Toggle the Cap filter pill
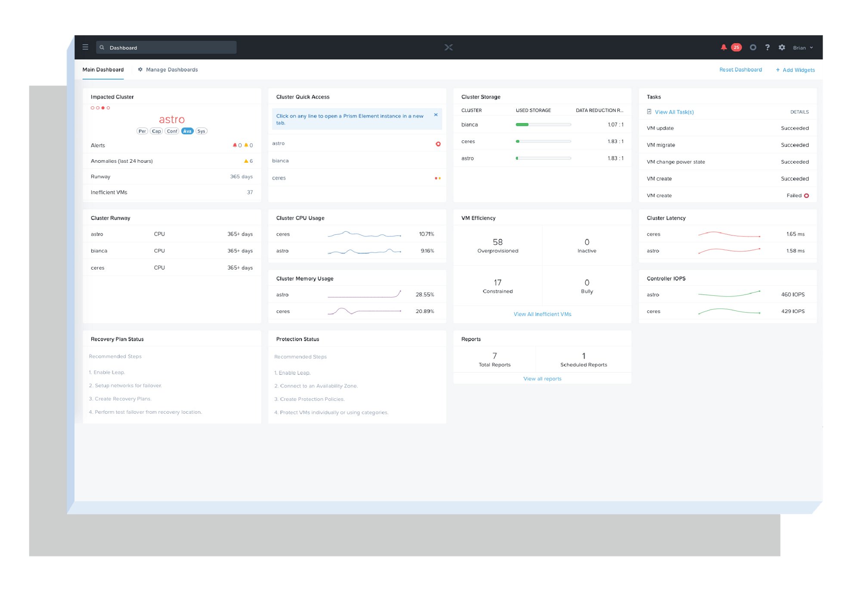This screenshot has width=868, height=592. pos(156,131)
